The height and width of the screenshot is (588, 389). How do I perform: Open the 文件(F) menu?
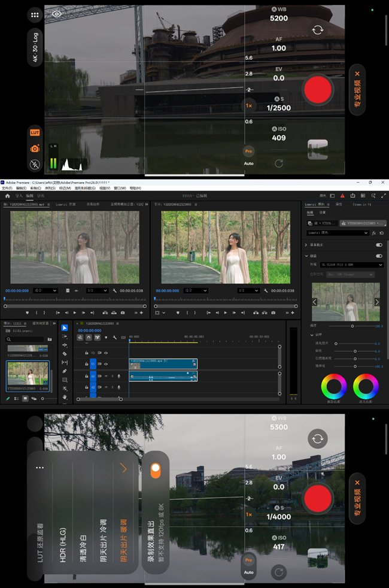[7, 188]
